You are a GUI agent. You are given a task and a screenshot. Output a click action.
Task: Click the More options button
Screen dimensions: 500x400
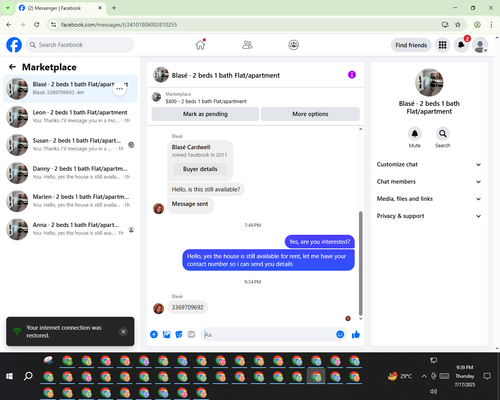pos(310,114)
